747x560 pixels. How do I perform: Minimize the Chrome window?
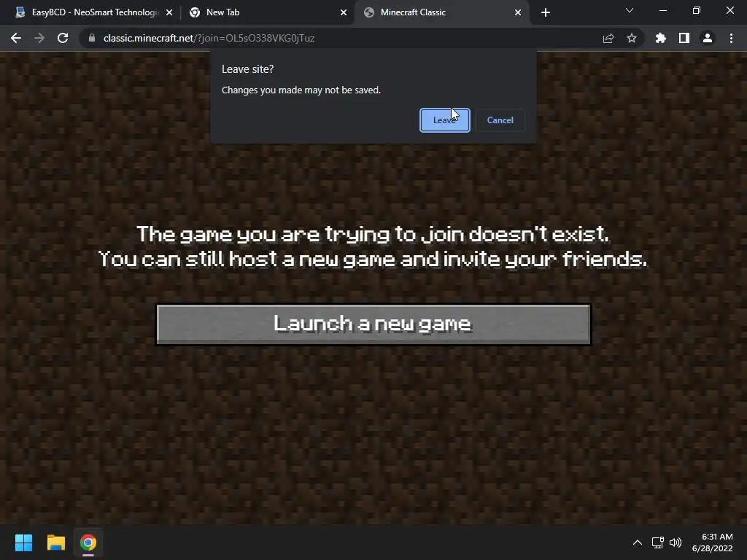(662, 10)
